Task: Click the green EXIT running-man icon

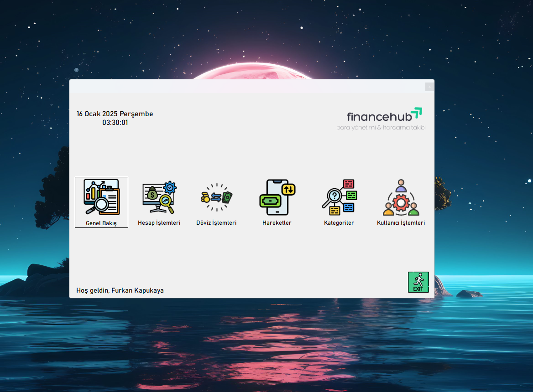Action: (418, 282)
